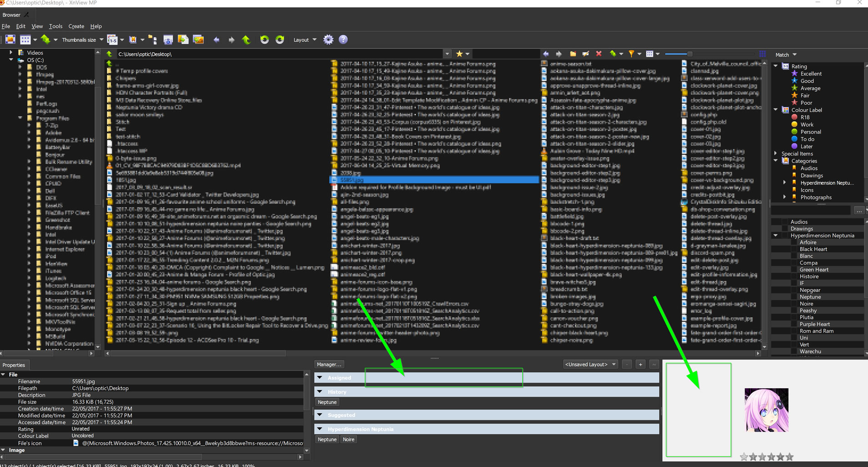
Task: Click the screen capture camera icon
Action: click(x=168, y=40)
